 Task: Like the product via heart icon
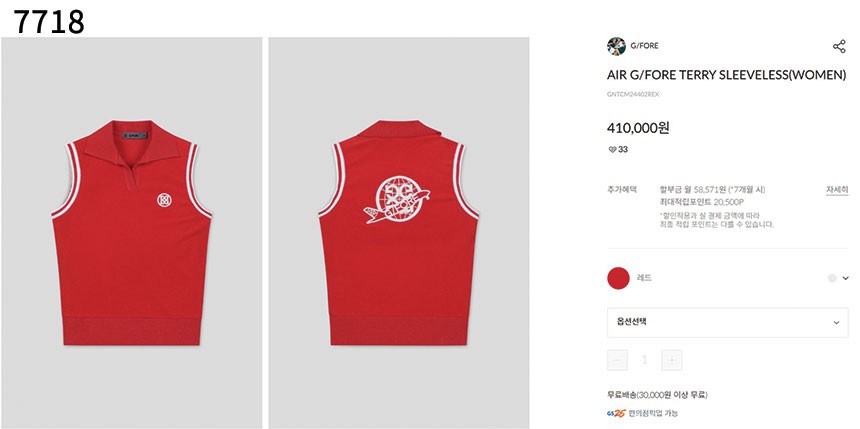613,150
